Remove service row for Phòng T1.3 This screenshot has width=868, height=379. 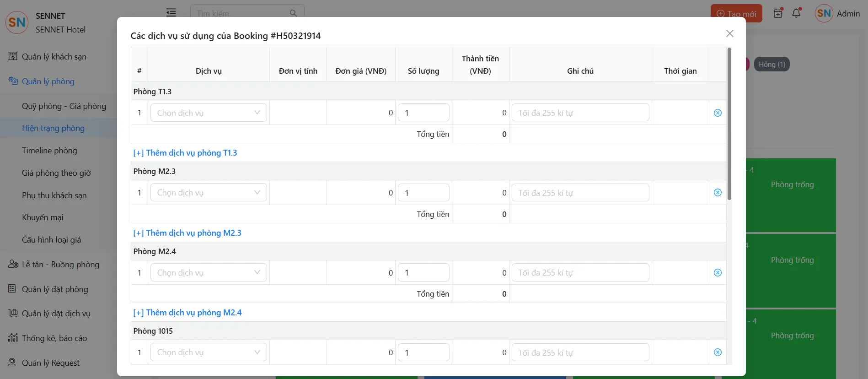718,113
